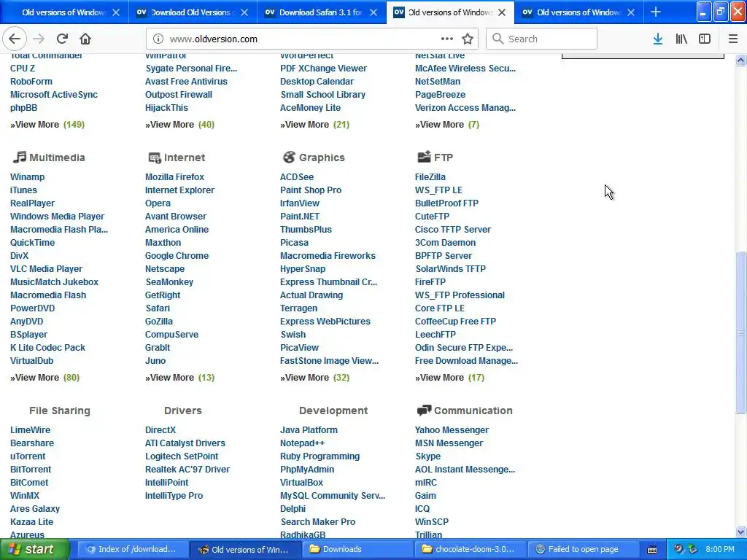The height and width of the screenshot is (560, 747).
Task: Click View More (80) under Multimedia
Action: pyautogui.click(x=44, y=378)
